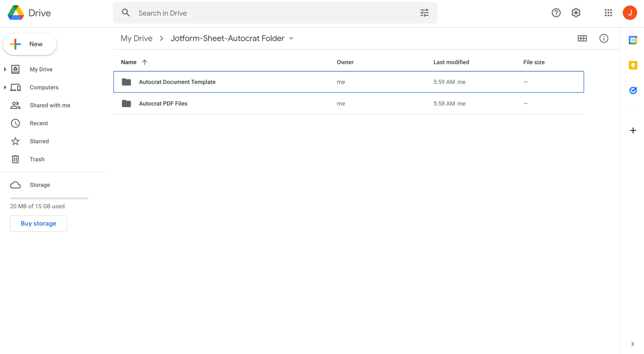The image size is (644, 354).
Task: Expand the My Drive tree
Action: 5,69
